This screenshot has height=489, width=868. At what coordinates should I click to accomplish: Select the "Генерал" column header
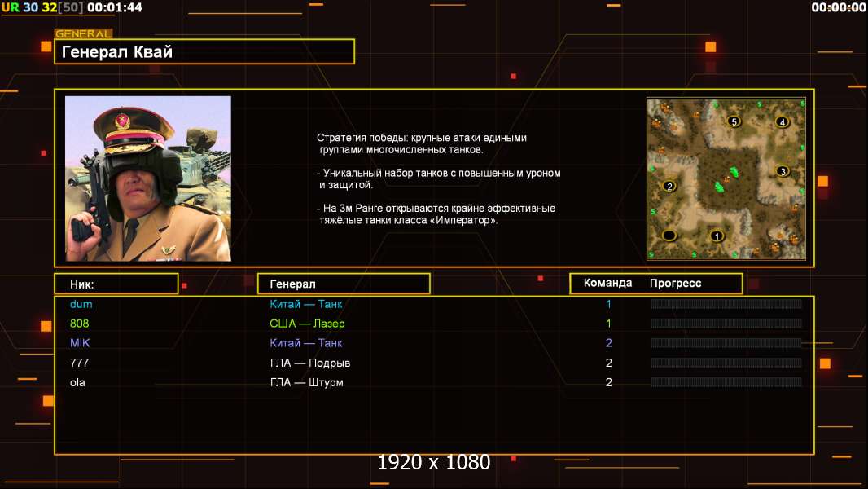[343, 284]
